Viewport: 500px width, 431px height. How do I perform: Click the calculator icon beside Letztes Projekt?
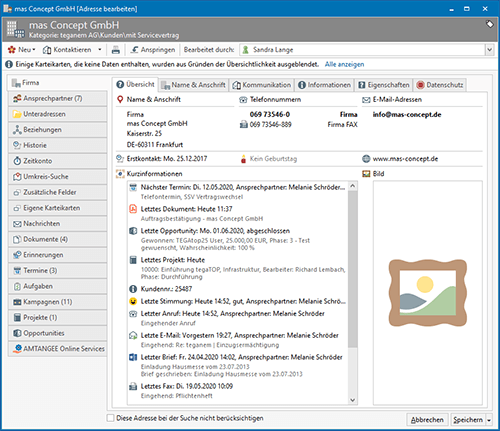tap(133, 260)
